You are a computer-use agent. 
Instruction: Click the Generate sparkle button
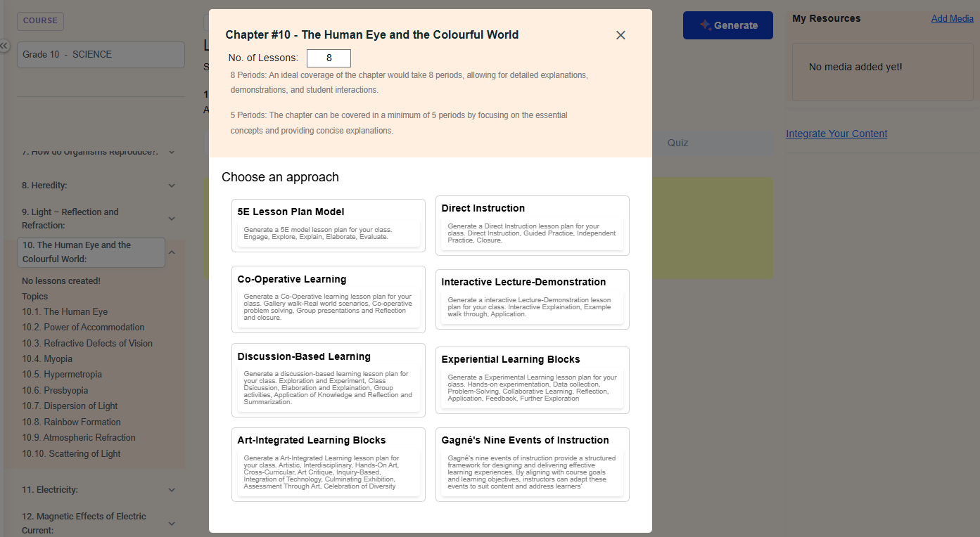(x=727, y=25)
